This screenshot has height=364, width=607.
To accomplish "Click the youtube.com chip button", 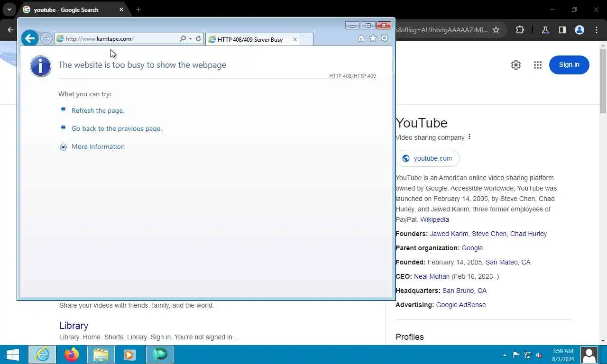I will click(x=428, y=158).
